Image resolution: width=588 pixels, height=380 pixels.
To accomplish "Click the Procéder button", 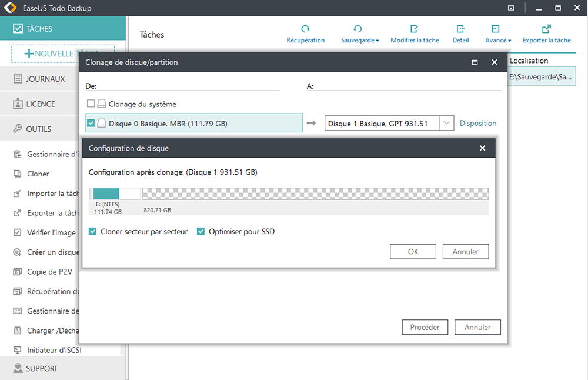I will [x=425, y=327].
